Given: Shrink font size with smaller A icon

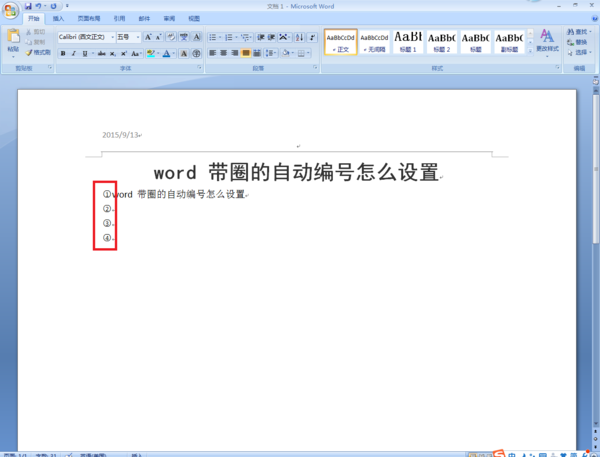Looking at the screenshot, I should pyautogui.click(x=158, y=37).
